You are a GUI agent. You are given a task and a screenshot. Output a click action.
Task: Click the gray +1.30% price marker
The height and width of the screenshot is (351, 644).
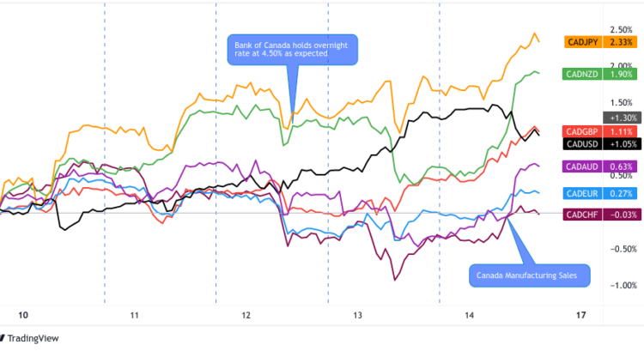(620, 117)
